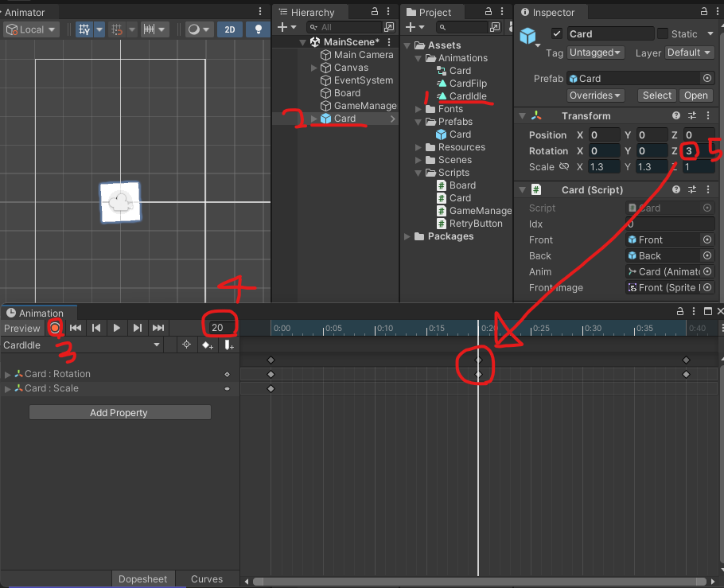The image size is (724, 588).
Task: Step to next keyframe
Action: pos(137,328)
